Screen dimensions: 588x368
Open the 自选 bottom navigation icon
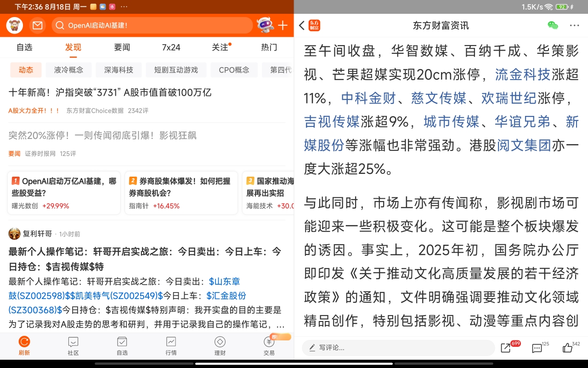[x=122, y=346]
